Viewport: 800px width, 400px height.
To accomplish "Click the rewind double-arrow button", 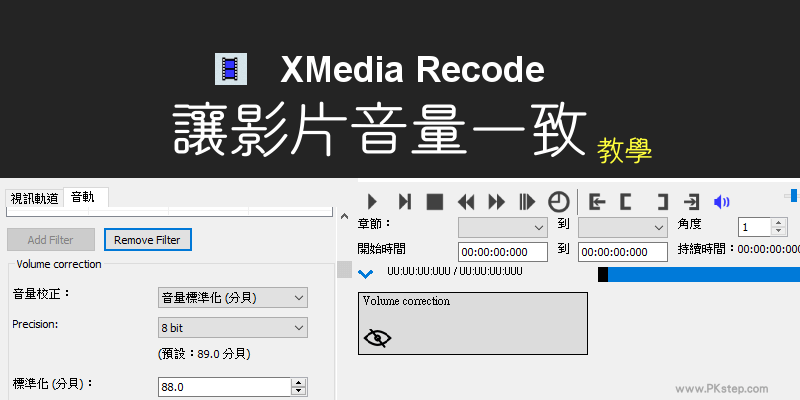I will [x=466, y=202].
